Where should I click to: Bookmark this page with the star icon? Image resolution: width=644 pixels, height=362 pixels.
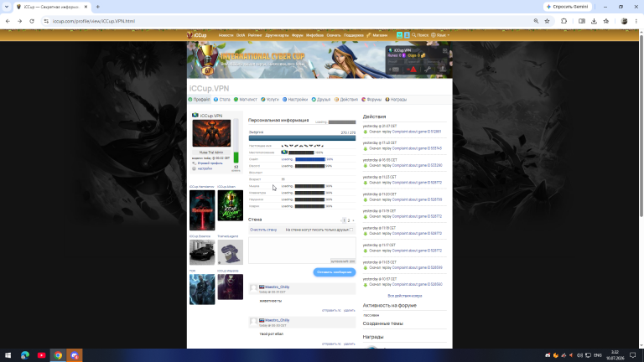(547, 21)
